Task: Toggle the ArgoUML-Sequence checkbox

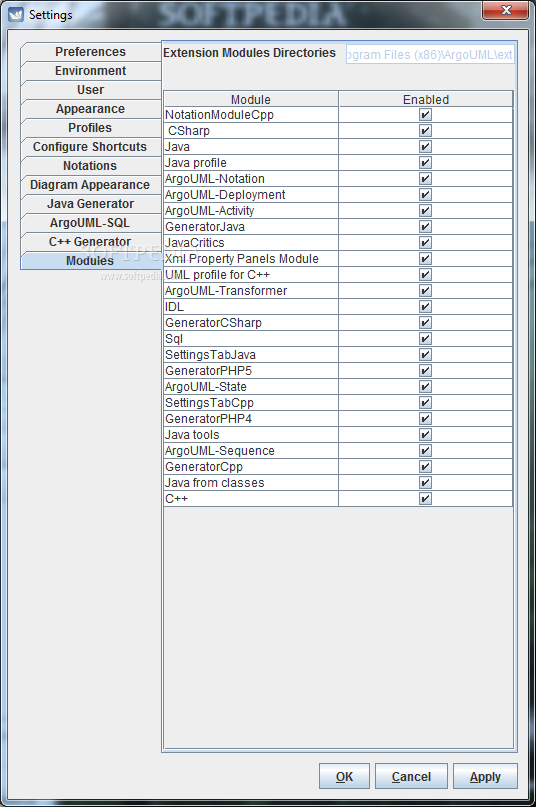Action: [425, 450]
